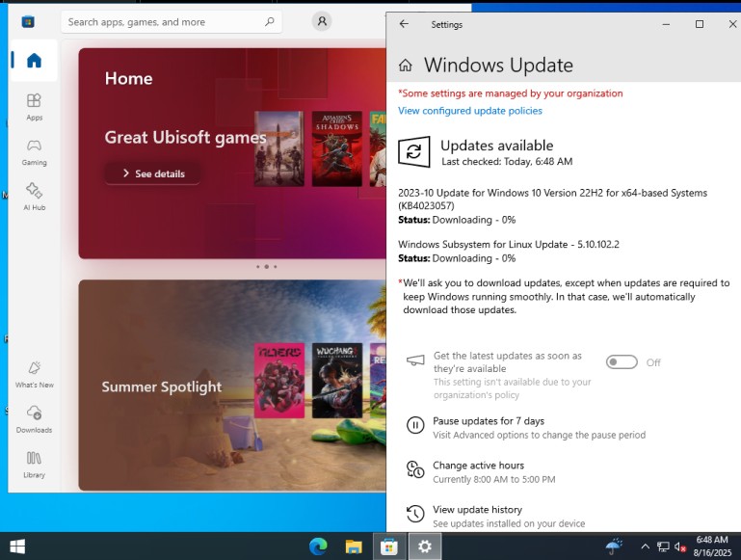Open View configured update policies link
Image resolution: width=741 pixels, height=560 pixels.
pyautogui.click(x=469, y=111)
